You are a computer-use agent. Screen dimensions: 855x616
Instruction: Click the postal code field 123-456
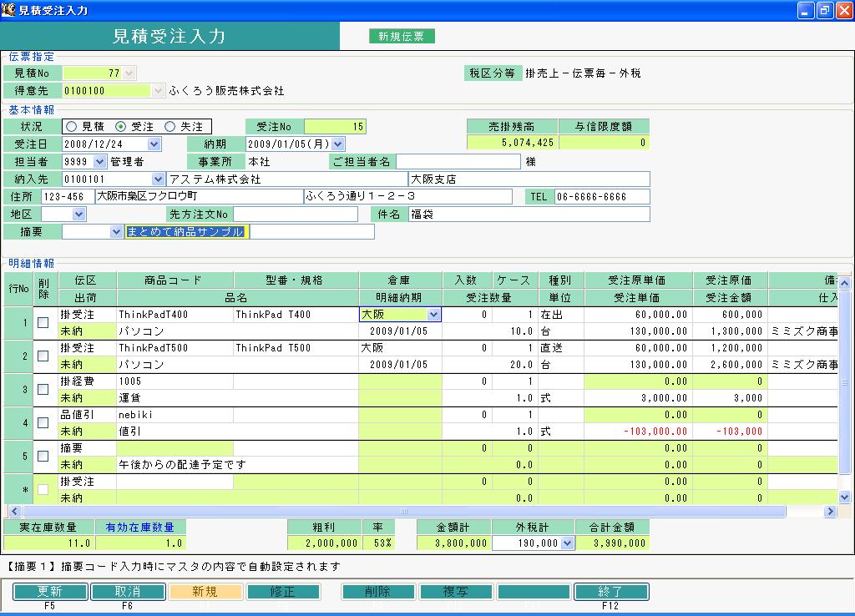tap(68, 196)
